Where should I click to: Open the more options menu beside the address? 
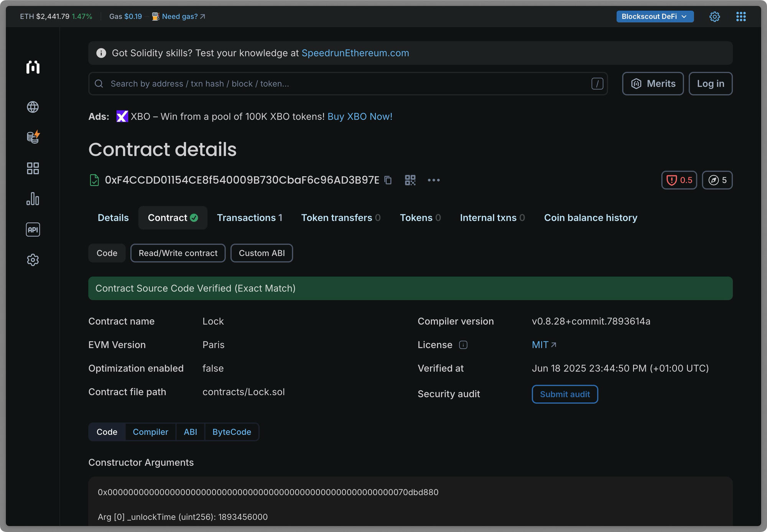click(434, 180)
